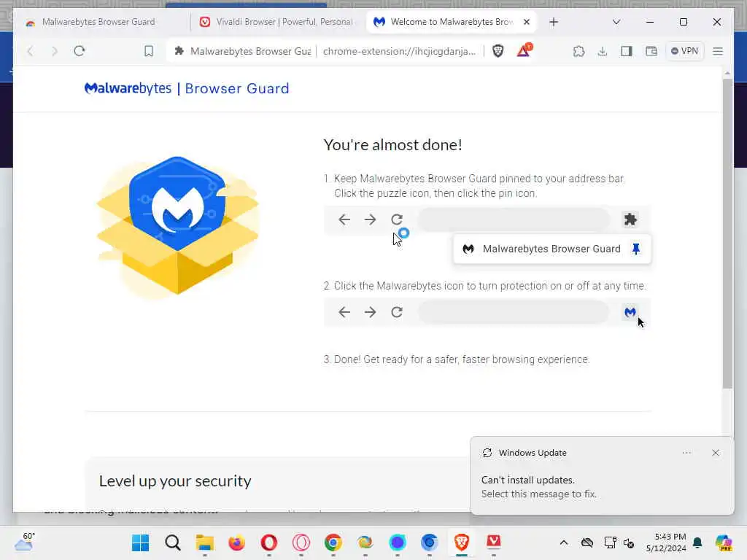
Task: Click the Brave Shields lion icon
Action: (498, 51)
